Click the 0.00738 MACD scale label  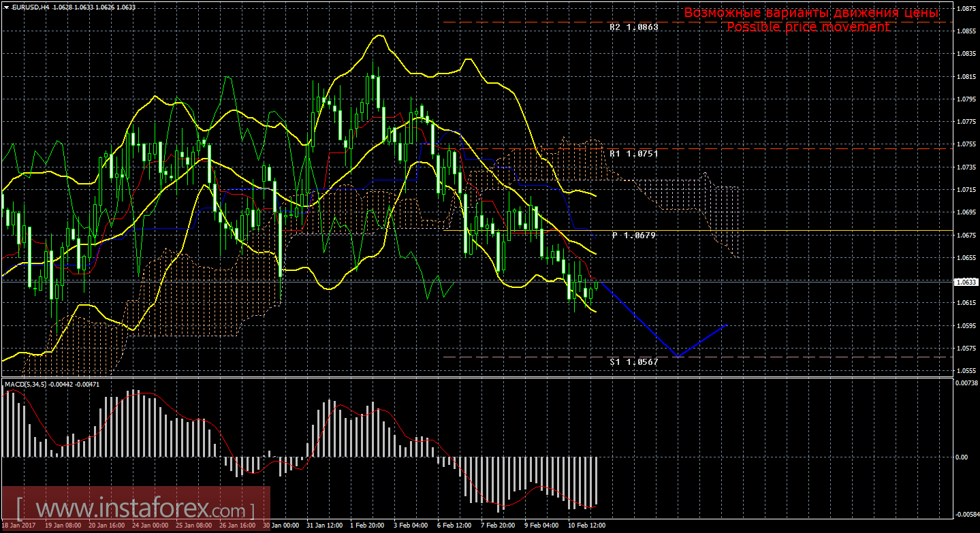click(x=966, y=383)
